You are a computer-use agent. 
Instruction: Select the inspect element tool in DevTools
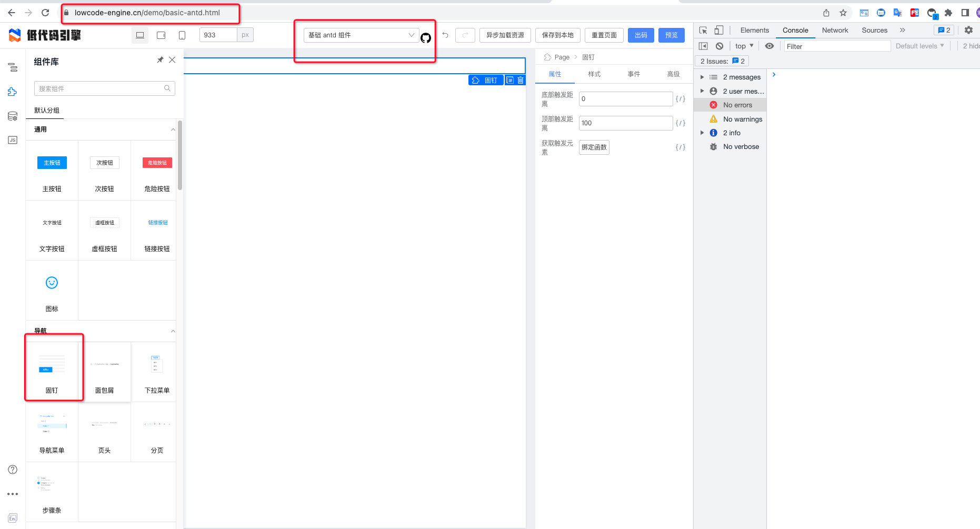pos(703,30)
